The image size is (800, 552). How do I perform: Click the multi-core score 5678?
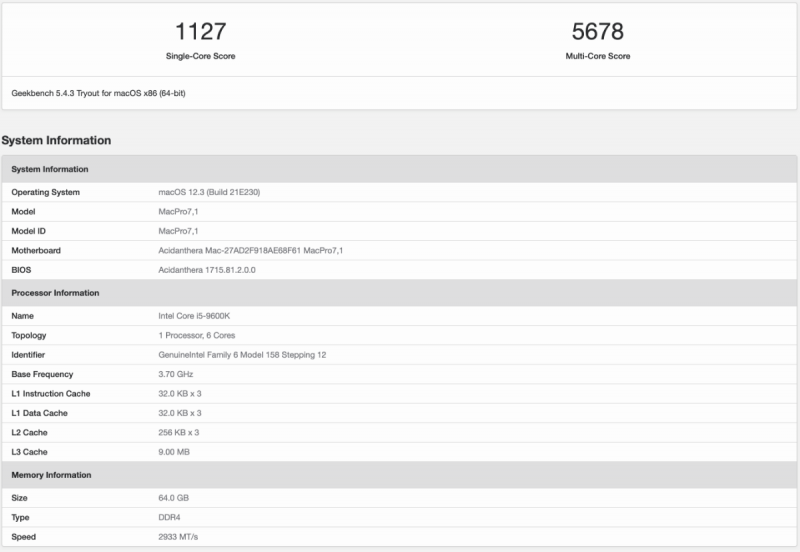(597, 32)
